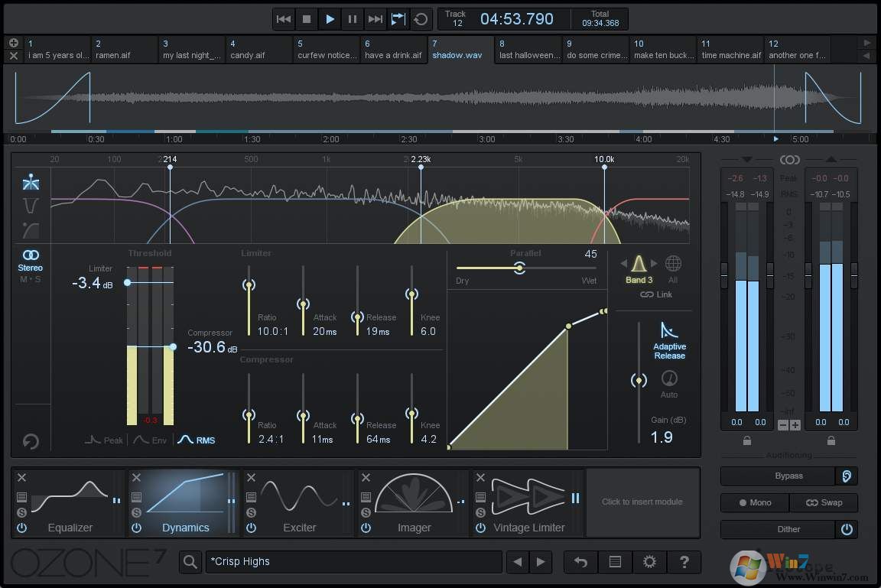Click the help question mark icon
This screenshot has width=881, height=588.
point(684,561)
